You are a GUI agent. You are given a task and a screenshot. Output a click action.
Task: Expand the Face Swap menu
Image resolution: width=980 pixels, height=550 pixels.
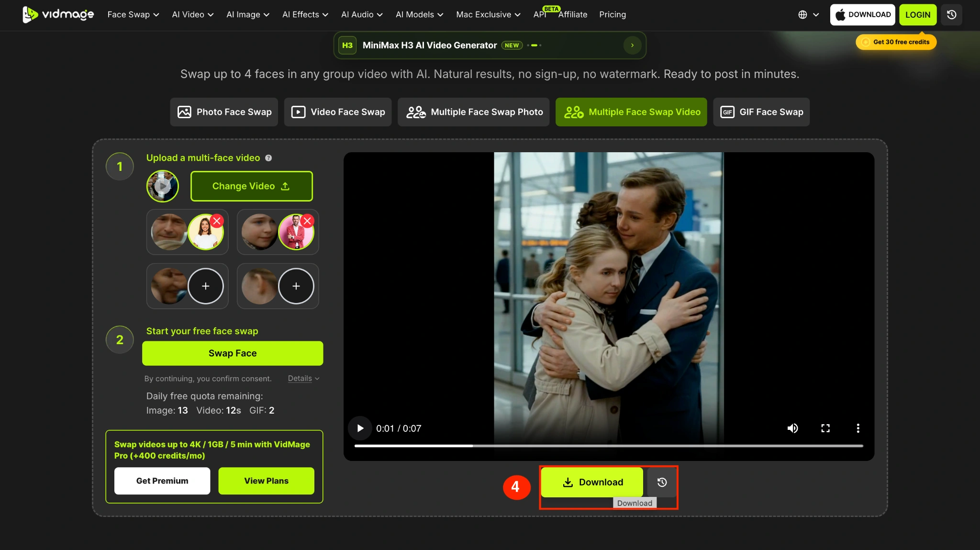tap(133, 14)
